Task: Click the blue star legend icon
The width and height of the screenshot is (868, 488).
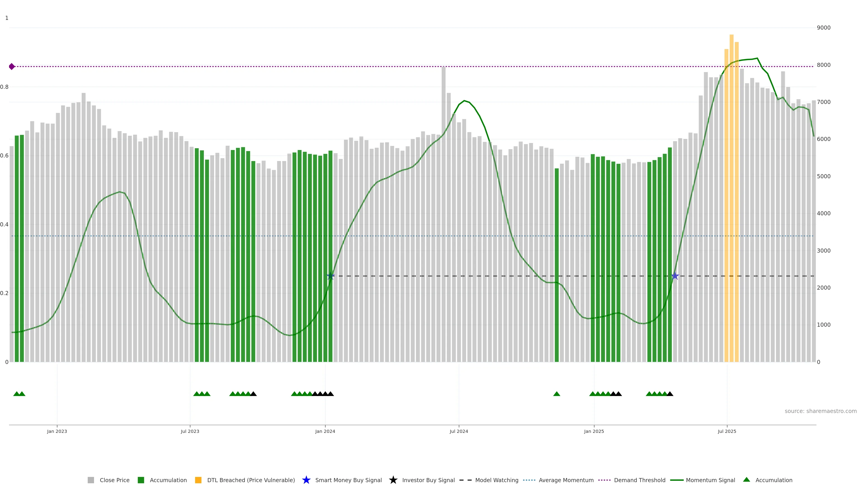Action: pyautogui.click(x=306, y=480)
